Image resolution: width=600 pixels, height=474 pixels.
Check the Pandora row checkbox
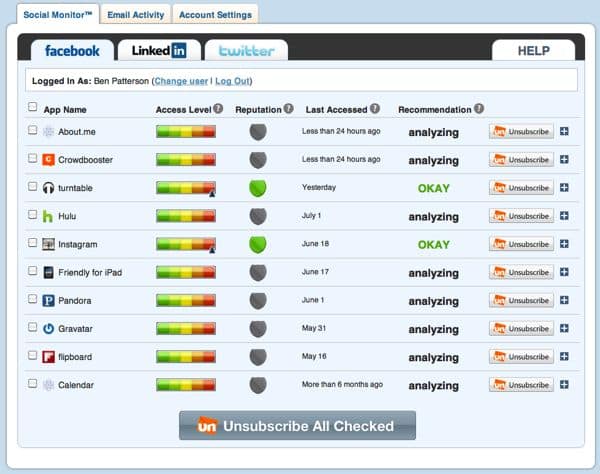[33, 299]
